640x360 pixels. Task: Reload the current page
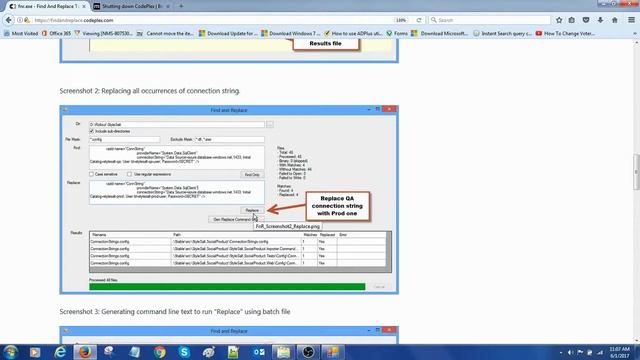[x=419, y=20]
